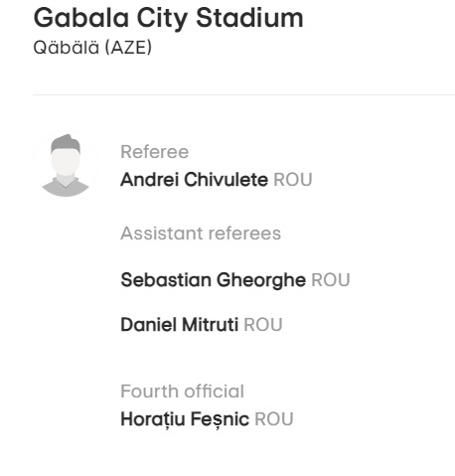455x476 pixels.
Task: Click the Gabala City Stadium heading
Action: coord(168,19)
